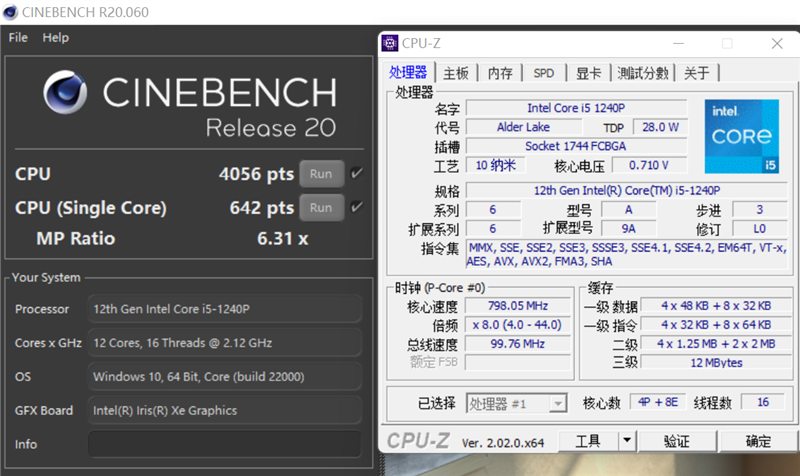Click the name value Intel Core i5 1240P
Screen dimensions: 800x476
coord(576,108)
